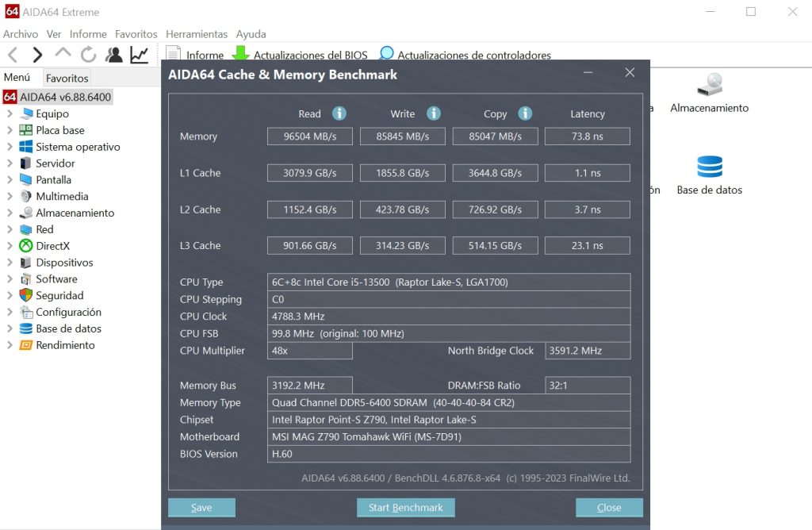Click the North Bridge Clock 3591.2 MHz value
Image resolution: width=812 pixels, height=530 pixels.
point(588,351)
